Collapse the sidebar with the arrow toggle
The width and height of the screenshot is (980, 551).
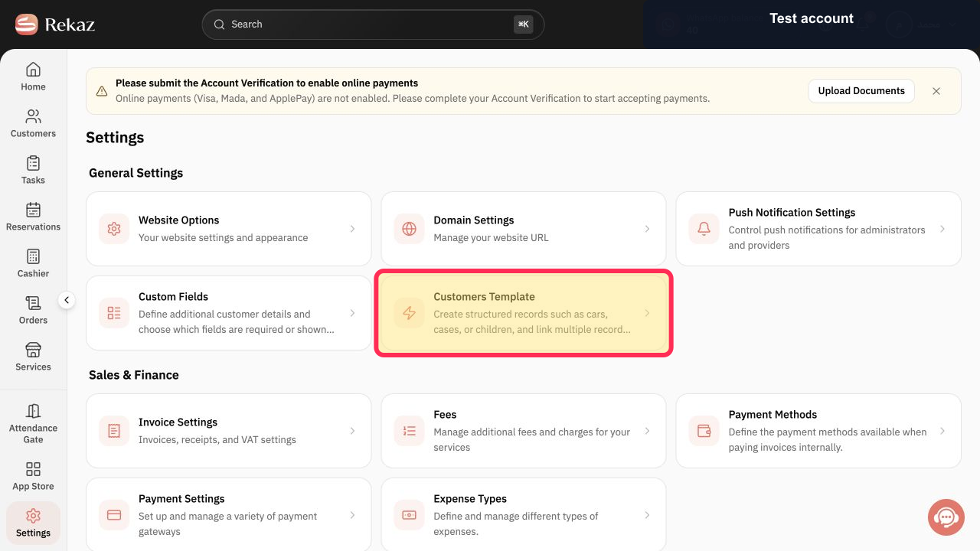(x=67, y=300)
